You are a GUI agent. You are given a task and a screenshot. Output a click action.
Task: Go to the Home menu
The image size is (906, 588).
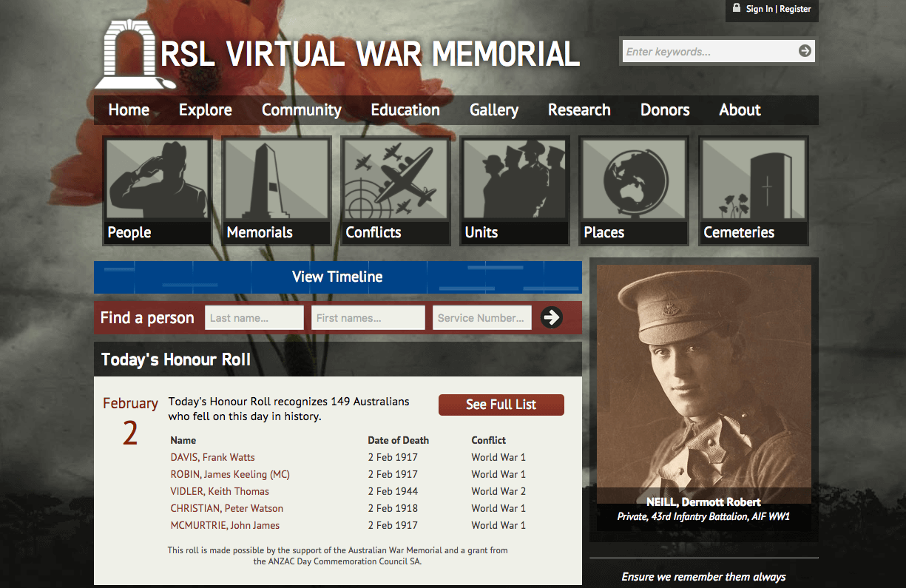pos(129,110)
